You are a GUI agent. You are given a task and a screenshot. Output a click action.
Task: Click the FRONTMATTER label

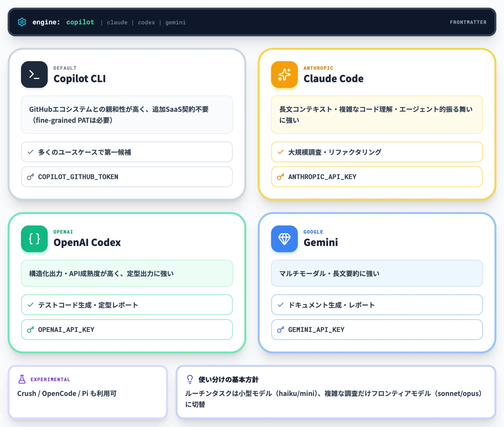pos(468,22)
